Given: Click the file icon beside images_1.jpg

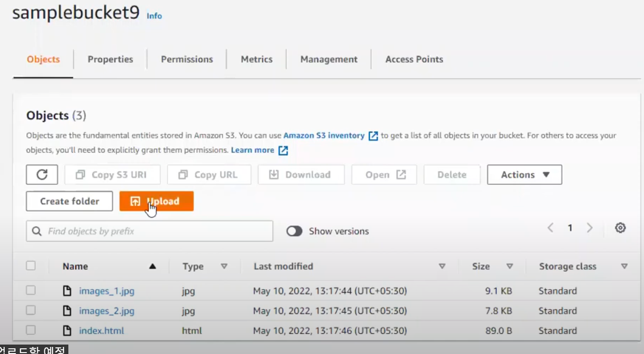Looking at the screenshot, I should pyautogui.click(x=67, y=291).
